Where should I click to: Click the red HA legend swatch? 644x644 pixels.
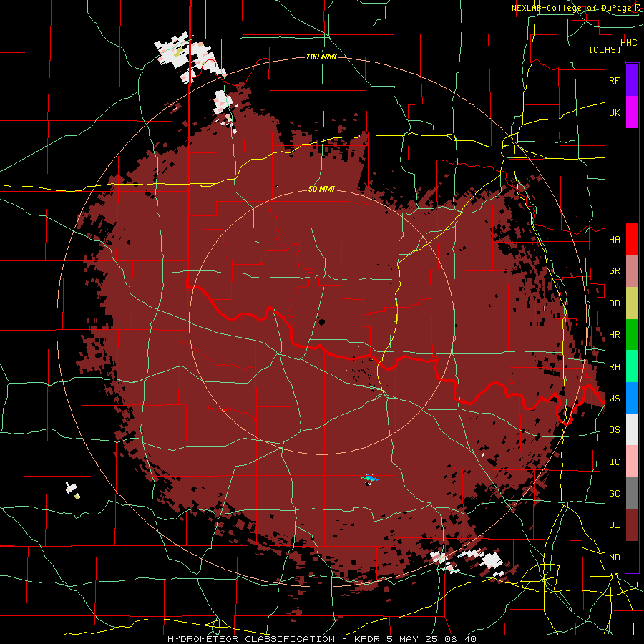click(632, 239)
